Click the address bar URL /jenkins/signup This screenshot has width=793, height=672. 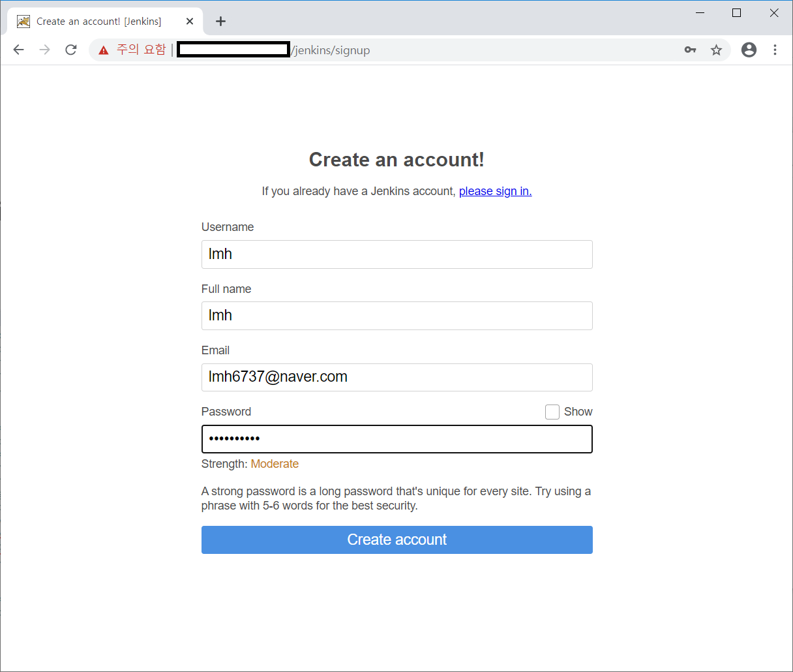(x=331, y=50)
